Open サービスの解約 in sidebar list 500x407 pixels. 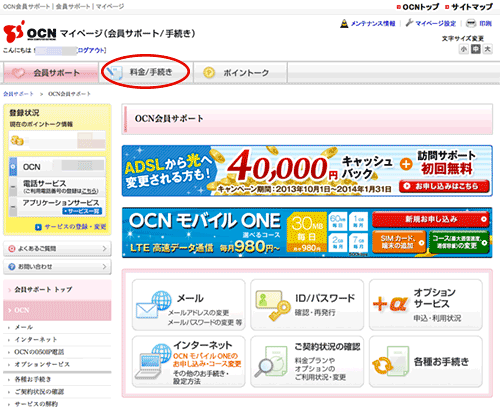point(36,404)
